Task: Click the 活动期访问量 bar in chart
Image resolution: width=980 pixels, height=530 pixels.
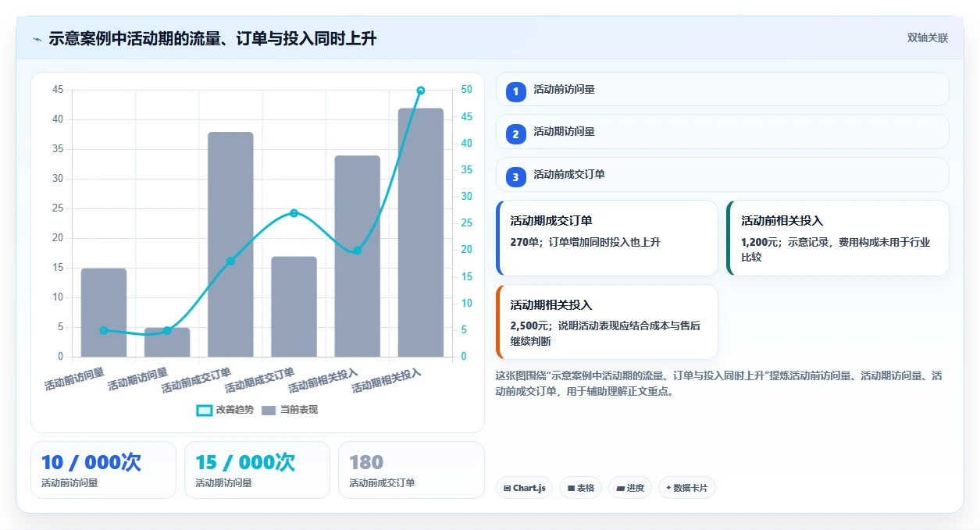Action: tap(167, 342)
